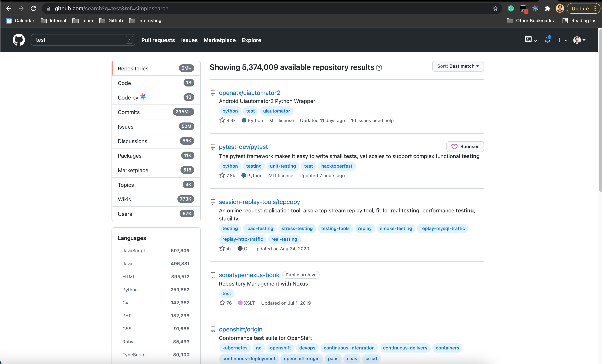602x364 pixels.
Task: Open the Reading List
Action: [x=580, y=20]
